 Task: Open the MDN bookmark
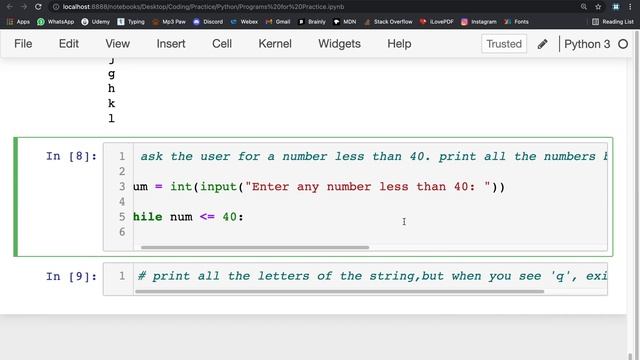click(344, 22)
